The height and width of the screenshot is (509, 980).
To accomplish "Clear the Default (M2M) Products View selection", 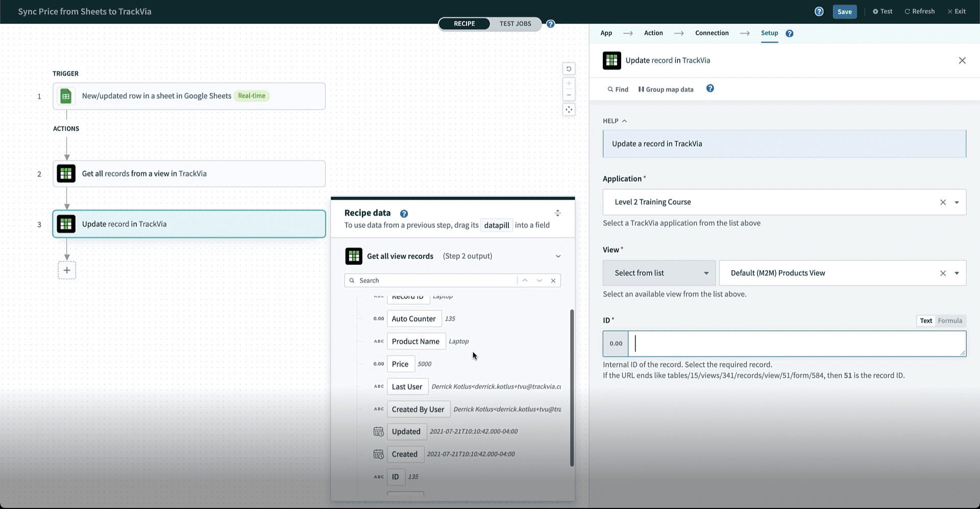I will [943, 273].
